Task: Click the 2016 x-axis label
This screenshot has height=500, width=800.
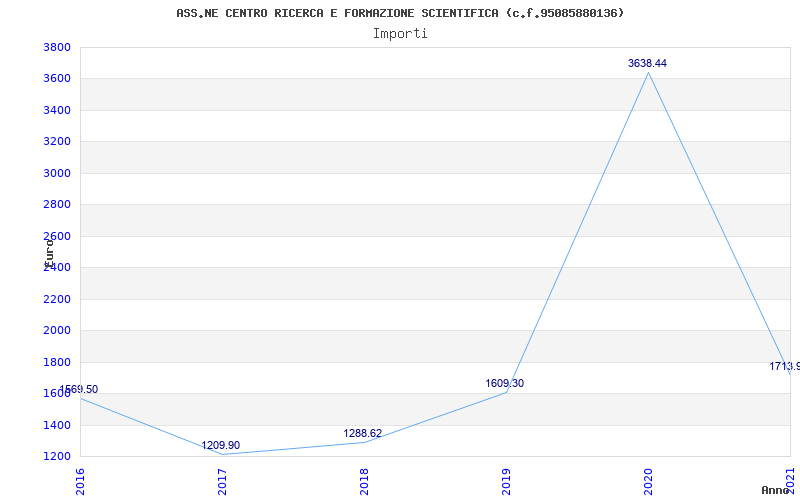Action: point(80,482)
